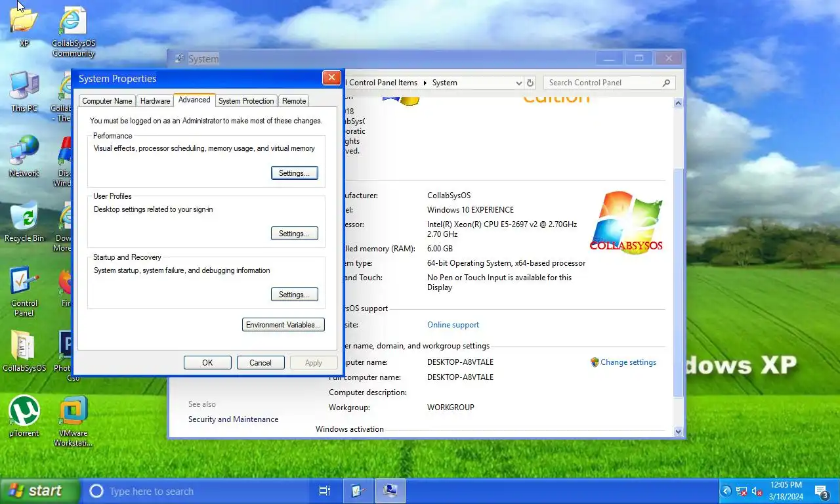Open the System Protection tab
This screenshot has width=840, height=504.
[246, 101]
